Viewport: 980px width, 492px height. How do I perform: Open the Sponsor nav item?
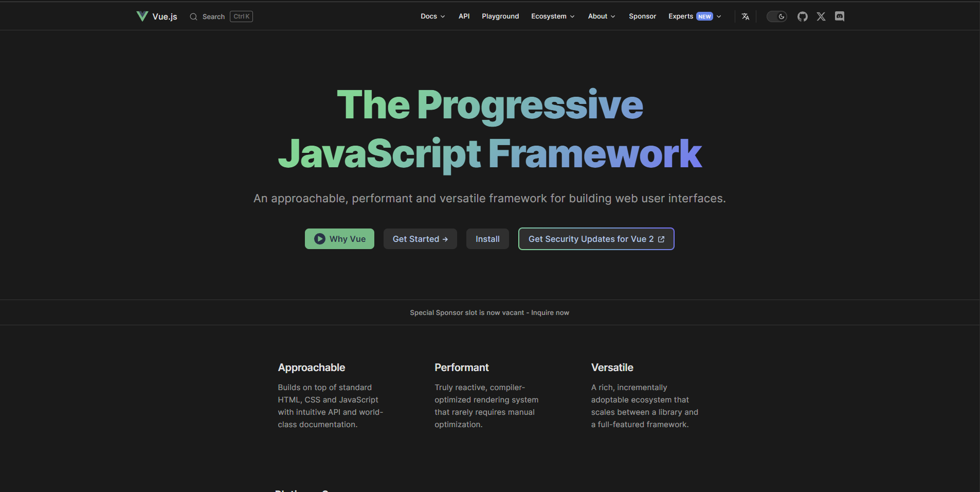tap(642, 16)
